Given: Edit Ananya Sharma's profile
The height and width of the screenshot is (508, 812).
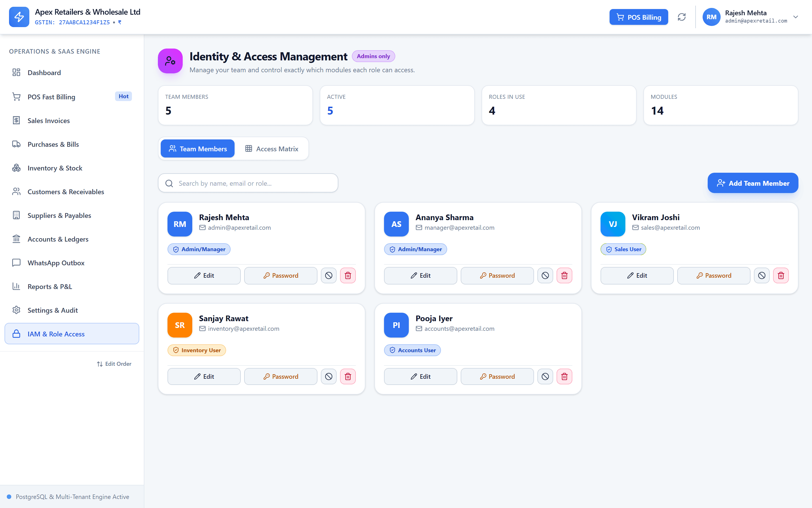Looking at the screenshot, I should 420,275.
